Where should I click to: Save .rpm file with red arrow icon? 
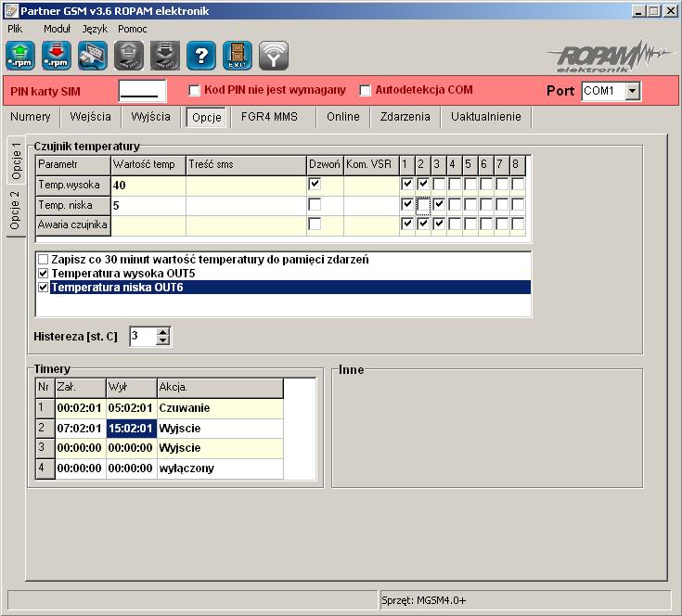pyautogui.click(x=57, y=56)
